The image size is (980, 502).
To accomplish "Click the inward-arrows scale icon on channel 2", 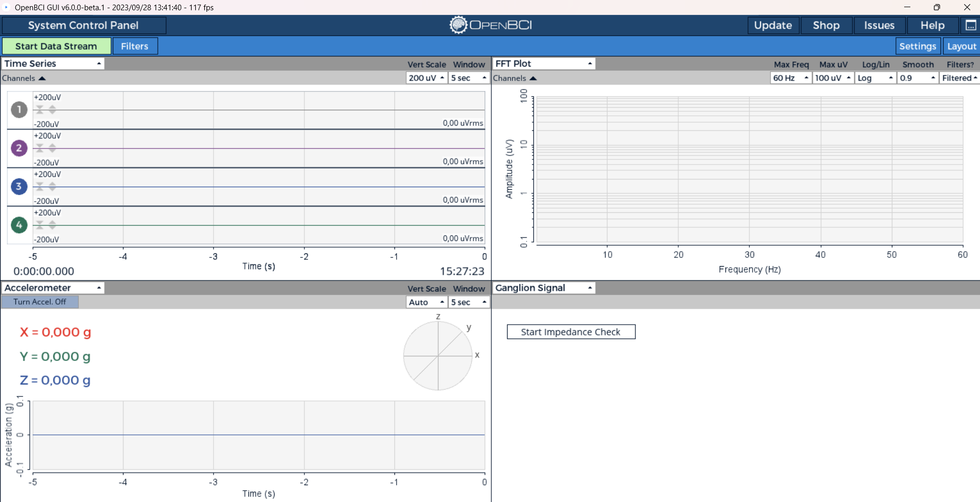I will [40, 148].
